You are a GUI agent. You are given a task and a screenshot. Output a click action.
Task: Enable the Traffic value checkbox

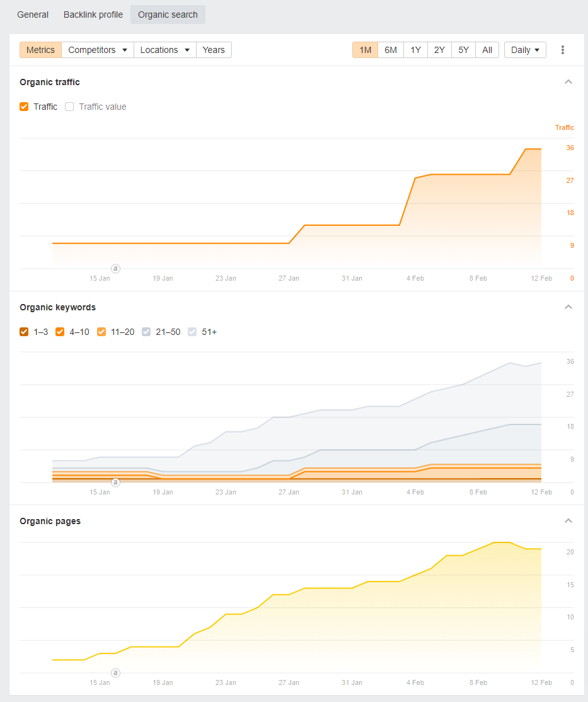70,107
